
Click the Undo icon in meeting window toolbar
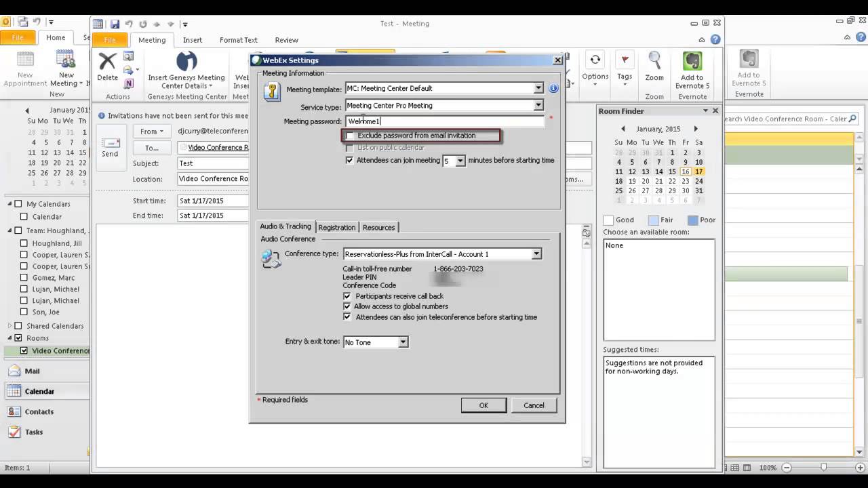[129, 24]
